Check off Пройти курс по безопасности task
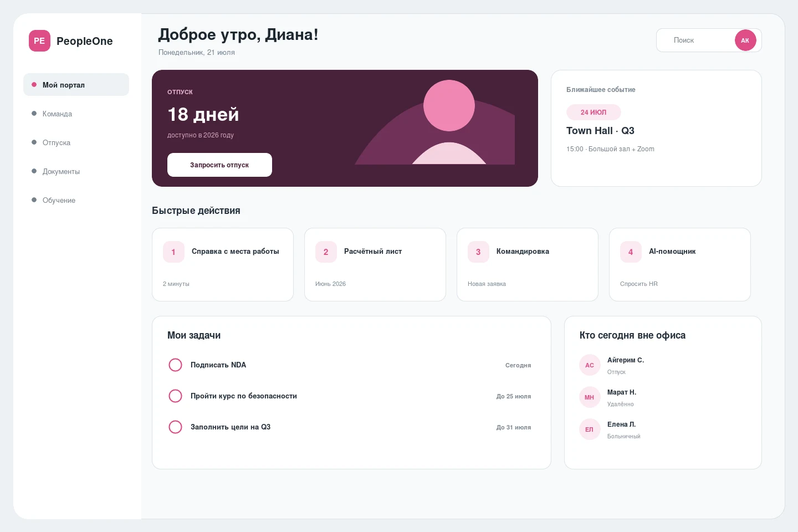The height and width of the screenshot is (532, 798). point(175,396)
